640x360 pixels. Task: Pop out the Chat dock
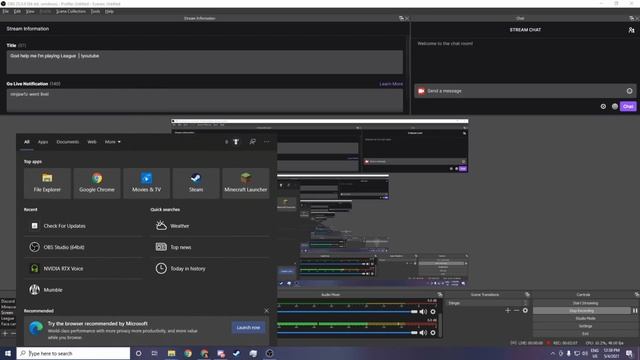[631, 18]
